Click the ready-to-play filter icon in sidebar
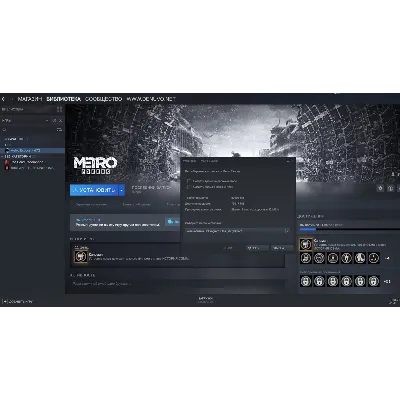Image resolution: width=400 pixels, height=400 pixels. [x=61, y=120]
